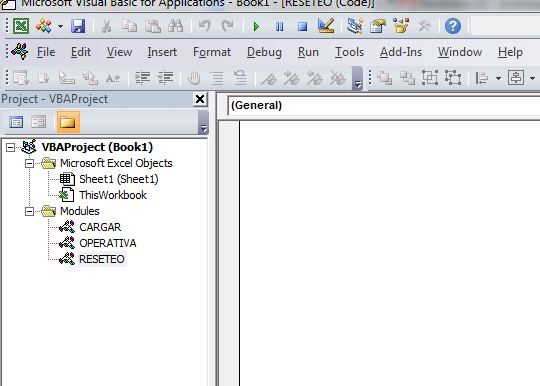Open Find with the binoculars icon

pyautogui.click(x=175, y=26)
